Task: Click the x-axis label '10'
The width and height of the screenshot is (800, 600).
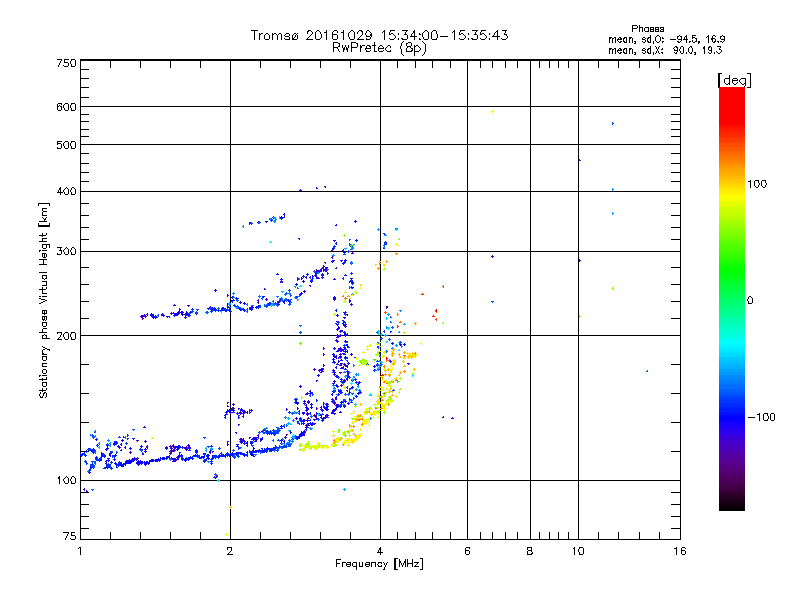Action: pos(578,551)
